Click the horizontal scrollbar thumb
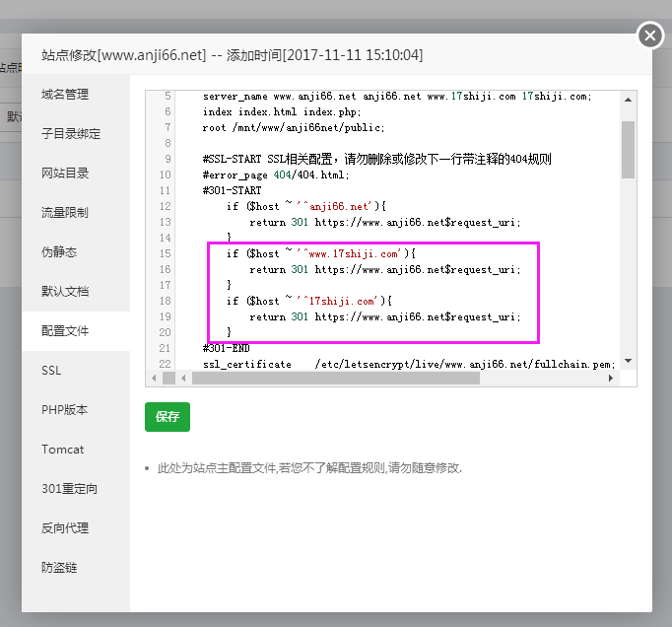Screen dimensions: 672x627 point(336,379)
